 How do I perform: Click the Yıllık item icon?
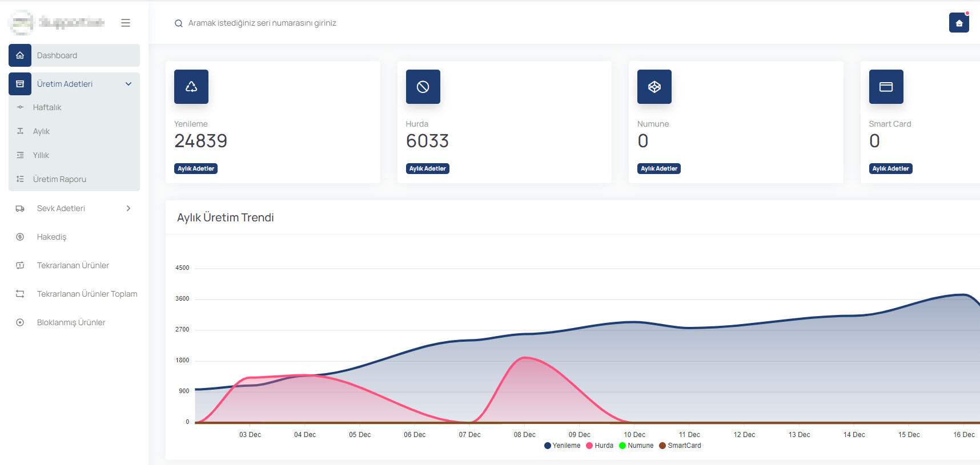point(21,155)
